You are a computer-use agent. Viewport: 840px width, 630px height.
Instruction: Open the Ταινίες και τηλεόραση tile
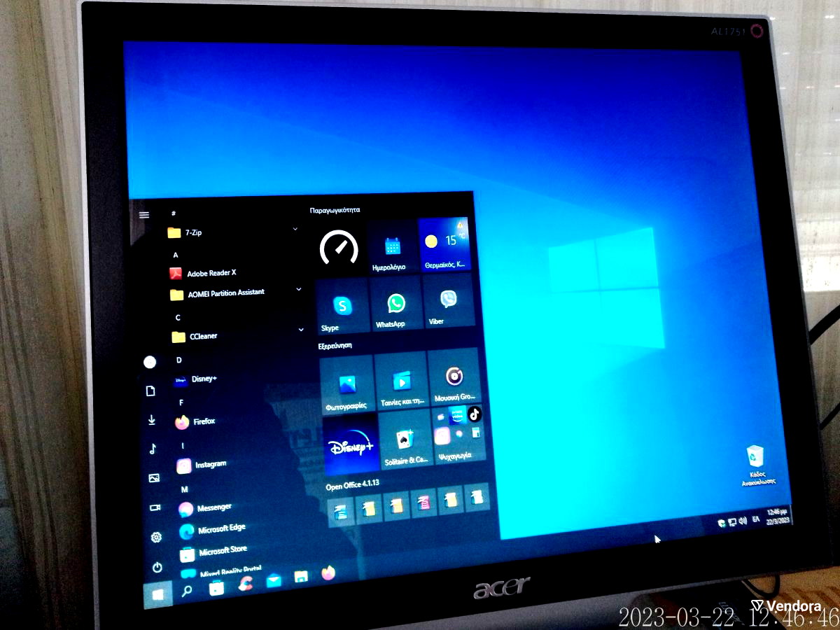coord(401,381)
